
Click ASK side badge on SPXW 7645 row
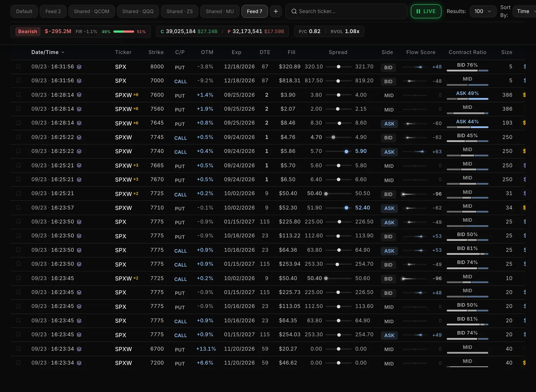coord(389,124)
